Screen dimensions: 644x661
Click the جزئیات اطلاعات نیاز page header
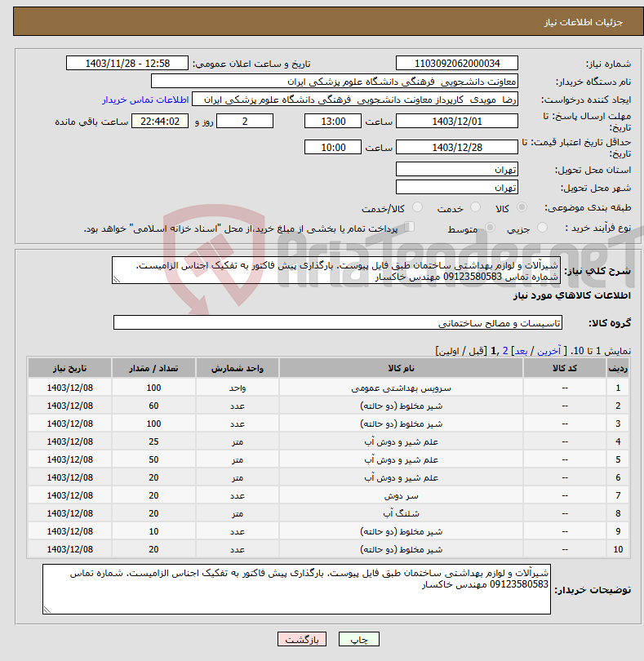584,22
